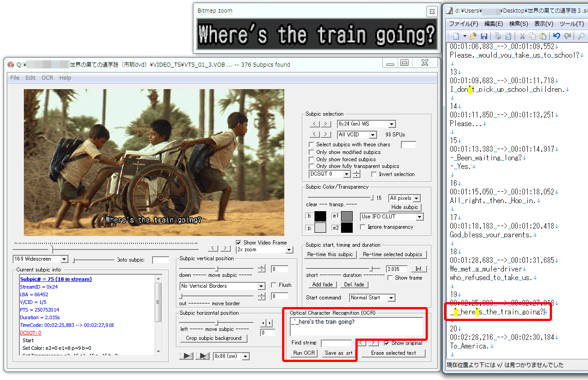Nudge subpic left with horizontal position arrow
Screen dimensions: 588x380
pyautogui.click(x=264, y=323)
